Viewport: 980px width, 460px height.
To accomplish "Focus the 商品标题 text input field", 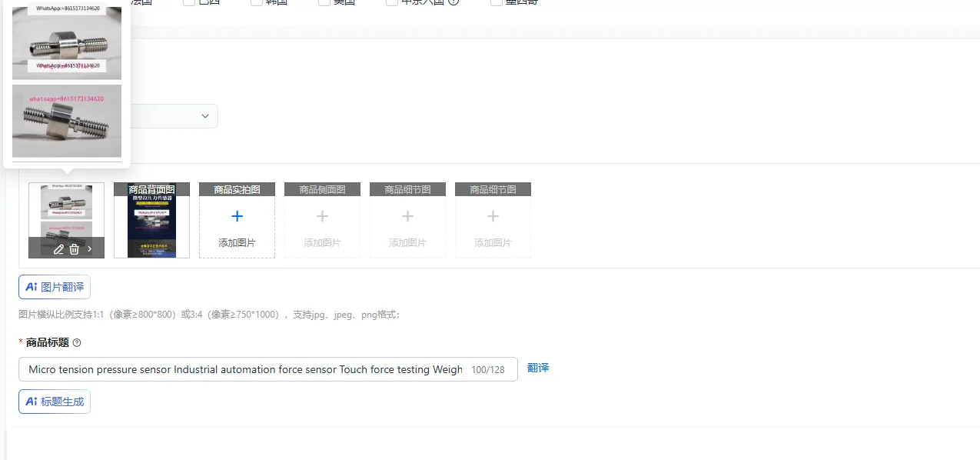I will (x=268, y=369).
